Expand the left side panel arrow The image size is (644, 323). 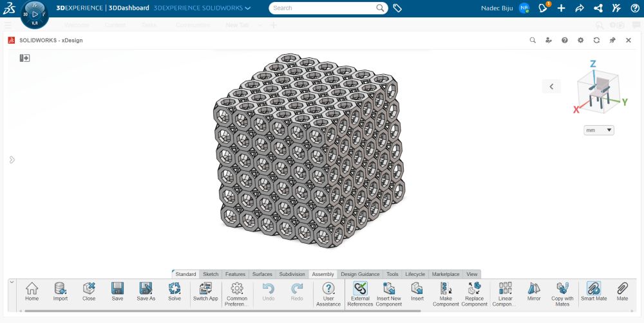coord(12,159)
